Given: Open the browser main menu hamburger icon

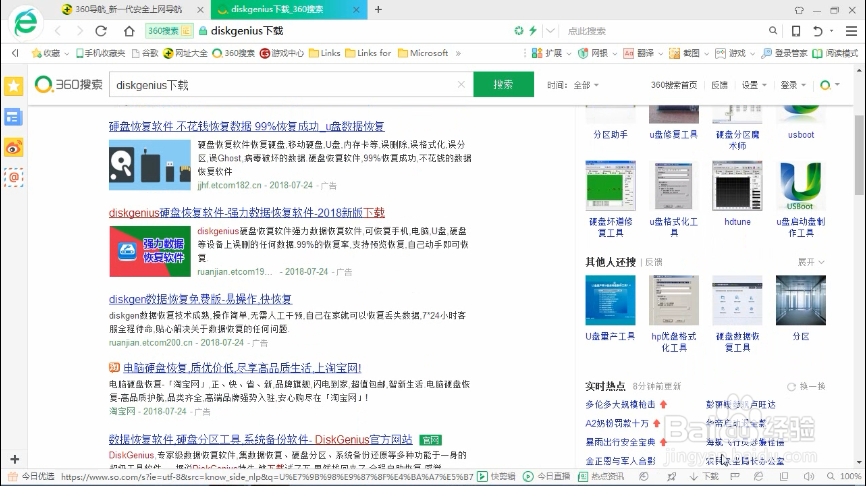Looking at the screenshot, I should tap(851, 31).
